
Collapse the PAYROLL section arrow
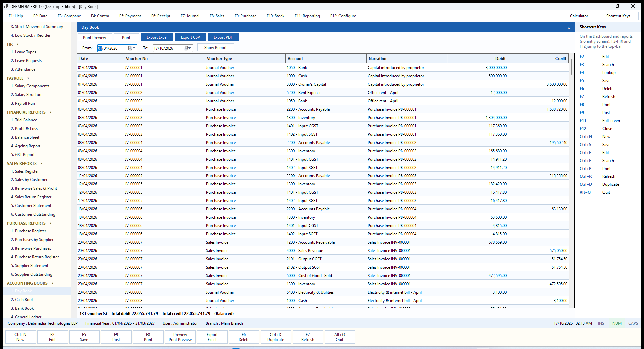coord(28,78)
